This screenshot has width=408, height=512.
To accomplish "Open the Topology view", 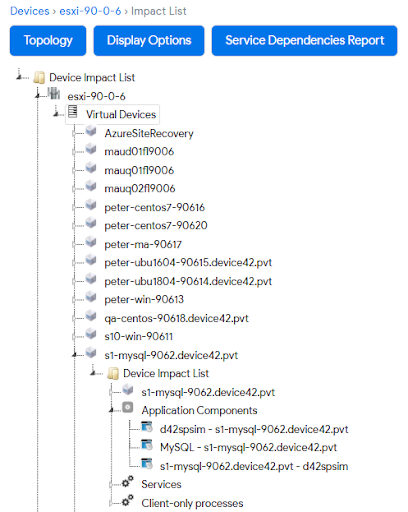I will click(x=48, y=41).
